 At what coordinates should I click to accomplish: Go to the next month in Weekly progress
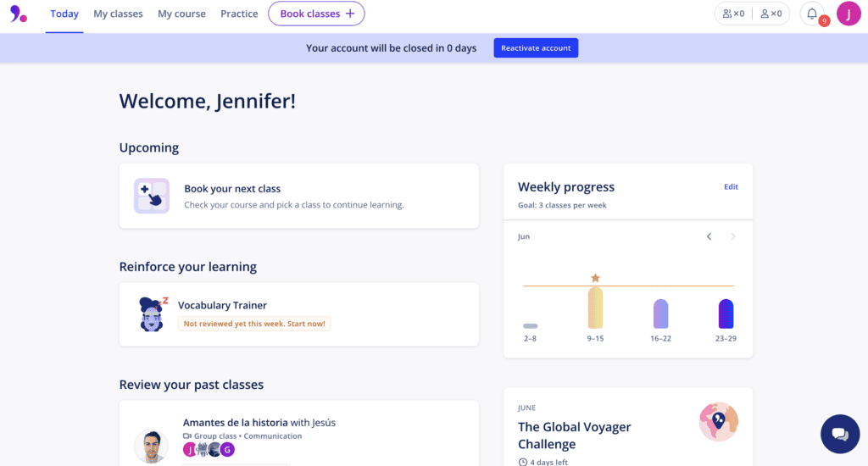click(733, 236)
